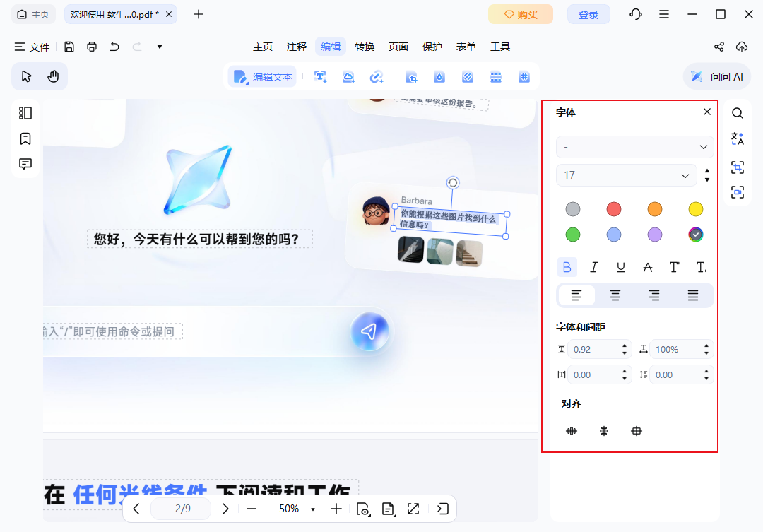The image size is (763, 532).
Task: Click the share icon
Action: [x=719, y=47]
